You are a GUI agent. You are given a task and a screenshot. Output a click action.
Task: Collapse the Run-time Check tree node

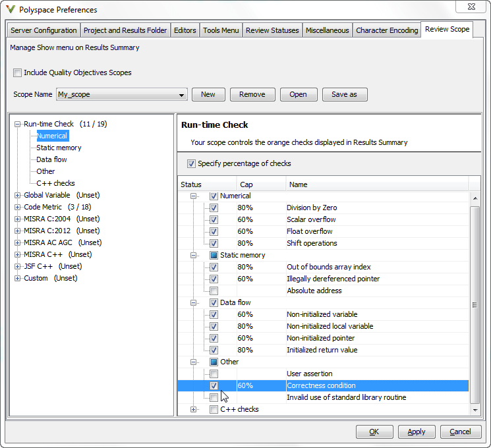pos(18,125)
